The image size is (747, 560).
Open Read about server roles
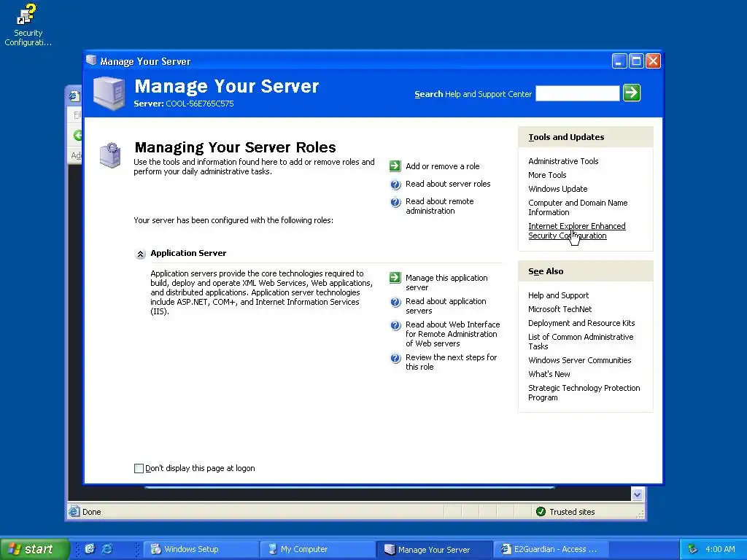pyautogui.click(x=448, y=184)
